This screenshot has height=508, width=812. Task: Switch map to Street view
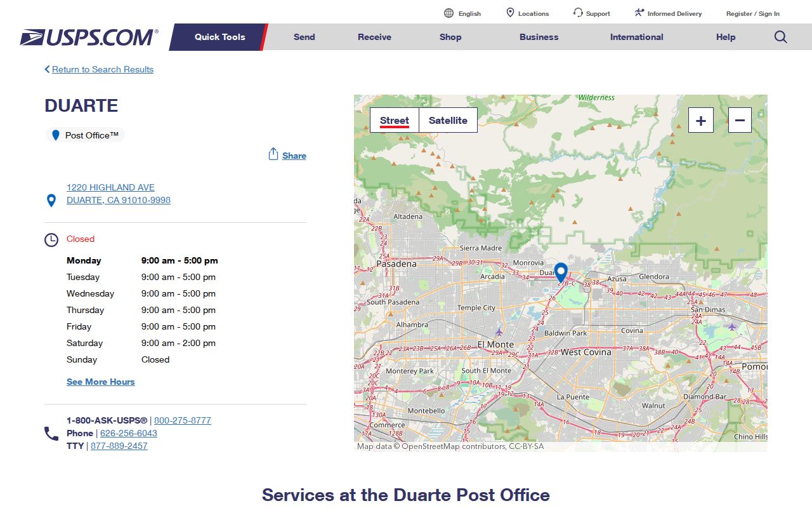[395, 120]
